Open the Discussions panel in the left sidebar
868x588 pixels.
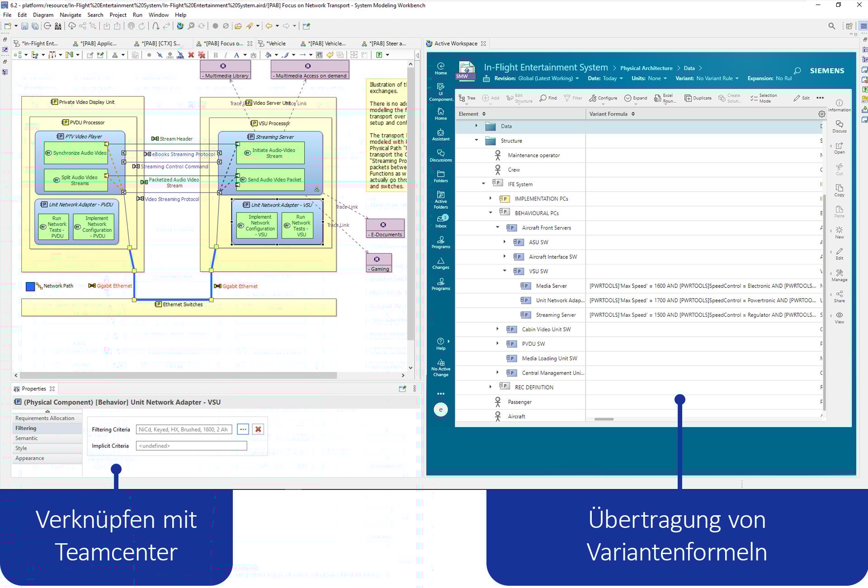click(x=441, y=156)
